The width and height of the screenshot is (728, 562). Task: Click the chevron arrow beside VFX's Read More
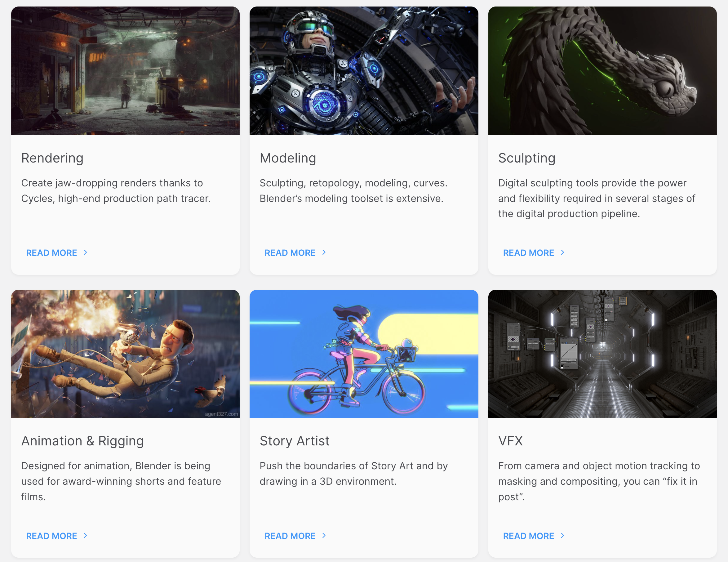tap(562, 535)
